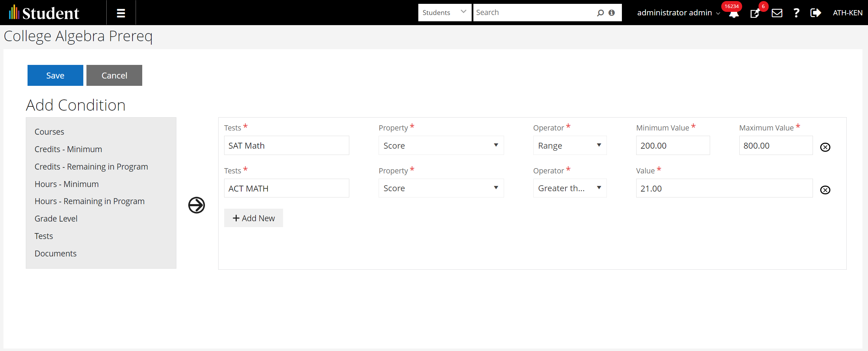This screenshot has height=351, width=868.
Task: Open the hamburger navigation menu
Action: click(x=121, y=13)
